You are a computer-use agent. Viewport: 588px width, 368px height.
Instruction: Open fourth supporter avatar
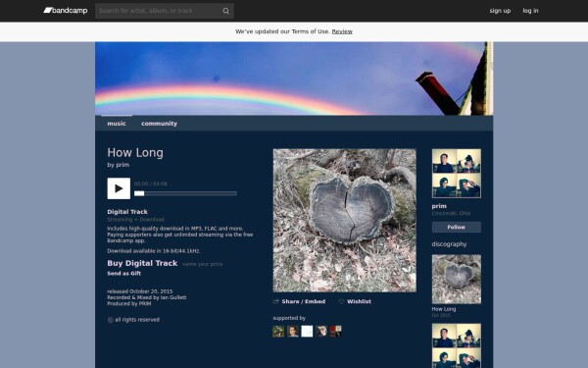point(321,332)
